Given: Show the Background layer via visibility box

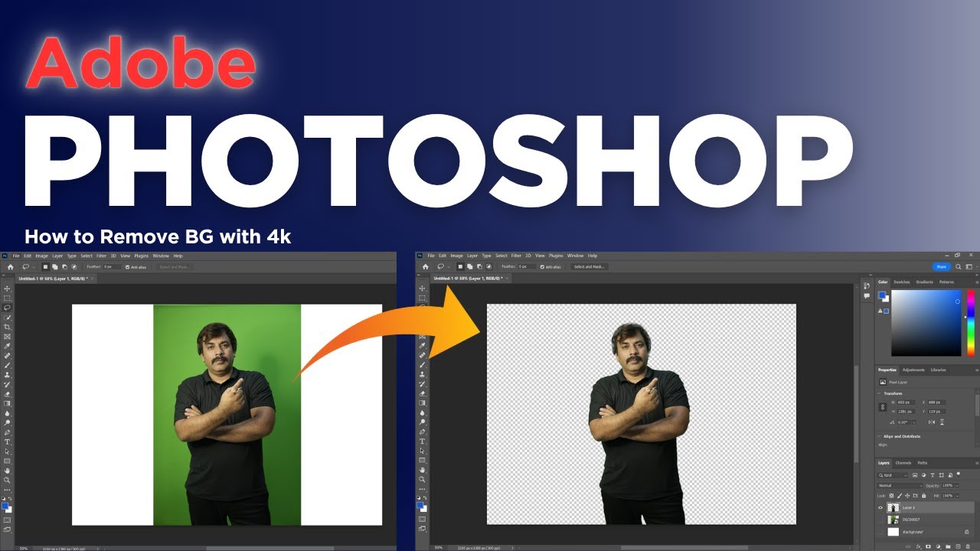Looking at the screenshot, I should [880, 532].
